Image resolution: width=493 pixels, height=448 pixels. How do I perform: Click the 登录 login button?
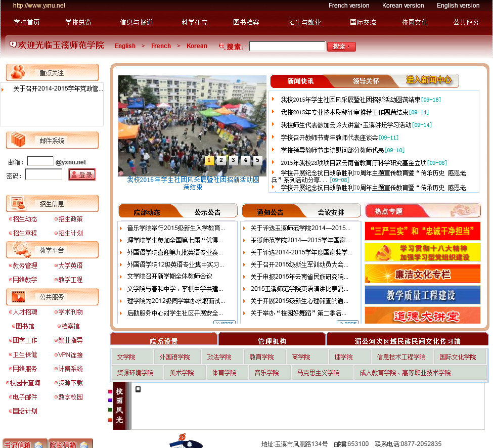pyautogui.click(x=82, y=174)
